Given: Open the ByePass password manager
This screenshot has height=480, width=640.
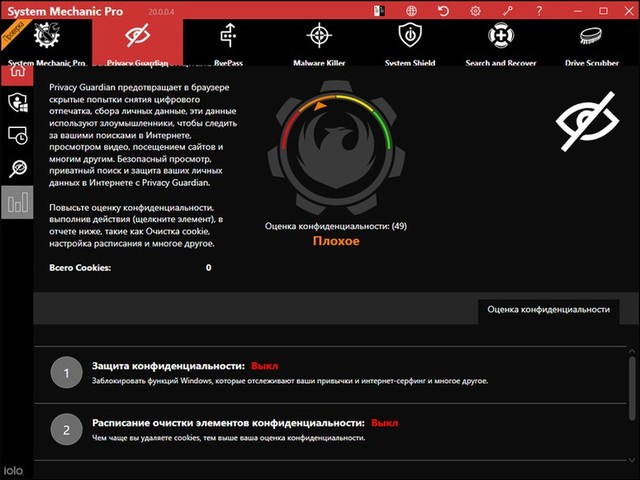Looking at the screenshot, I should 228,42.
